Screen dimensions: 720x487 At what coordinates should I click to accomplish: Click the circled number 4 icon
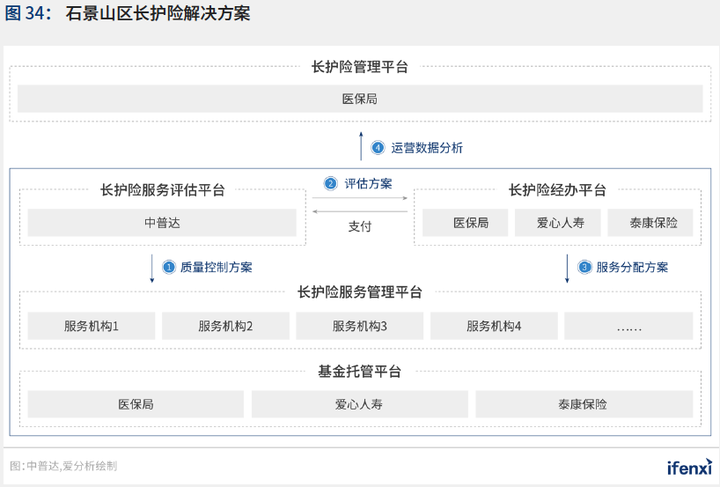(x=378, y=148)
